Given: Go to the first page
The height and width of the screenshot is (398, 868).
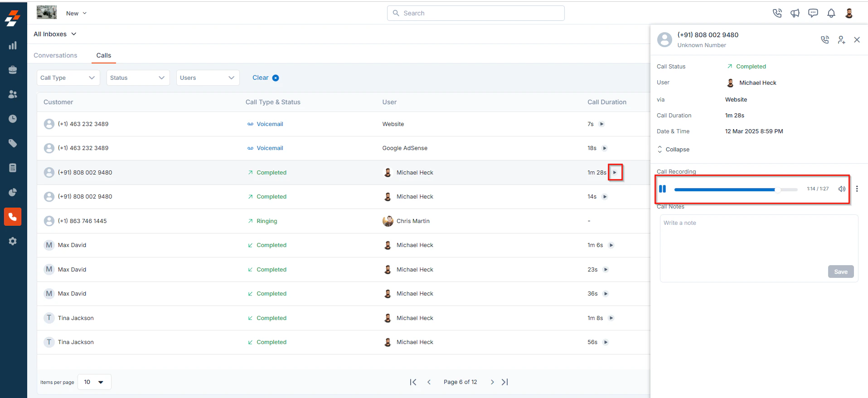Looking at the screenshot, I should point(413,382).
